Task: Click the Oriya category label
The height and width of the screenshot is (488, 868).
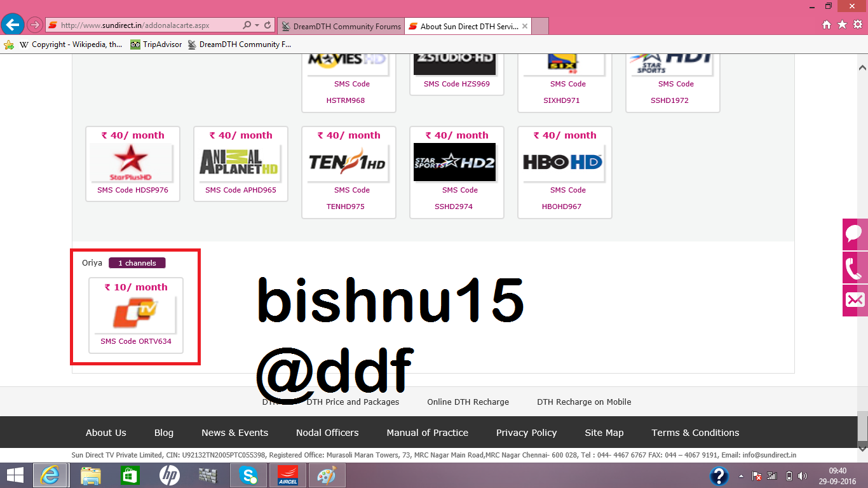Action: [x=92, y=262]
